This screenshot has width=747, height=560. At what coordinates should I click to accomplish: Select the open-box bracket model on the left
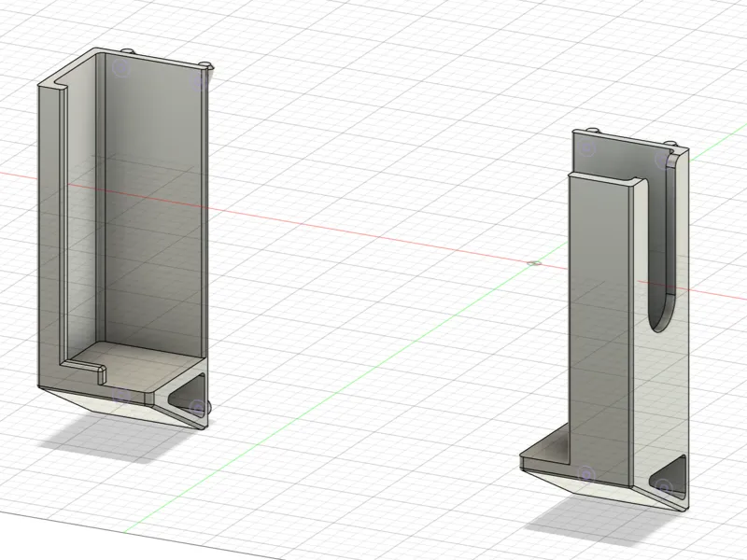click(124, 238)
